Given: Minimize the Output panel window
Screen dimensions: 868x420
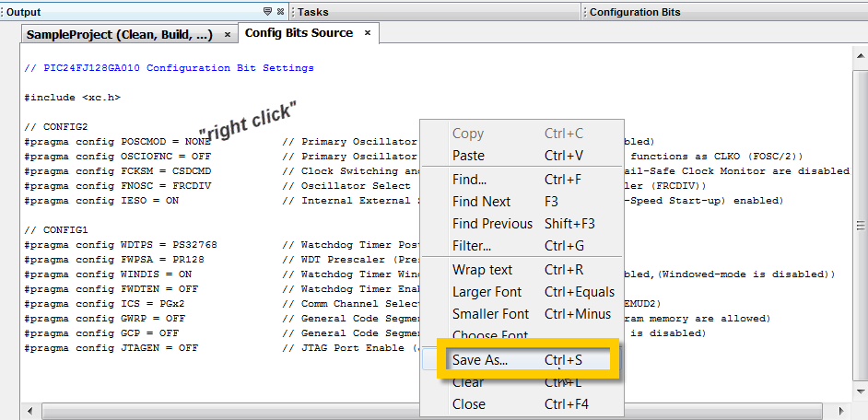Looking at the screenshot, I should click(x=267, y=12).
